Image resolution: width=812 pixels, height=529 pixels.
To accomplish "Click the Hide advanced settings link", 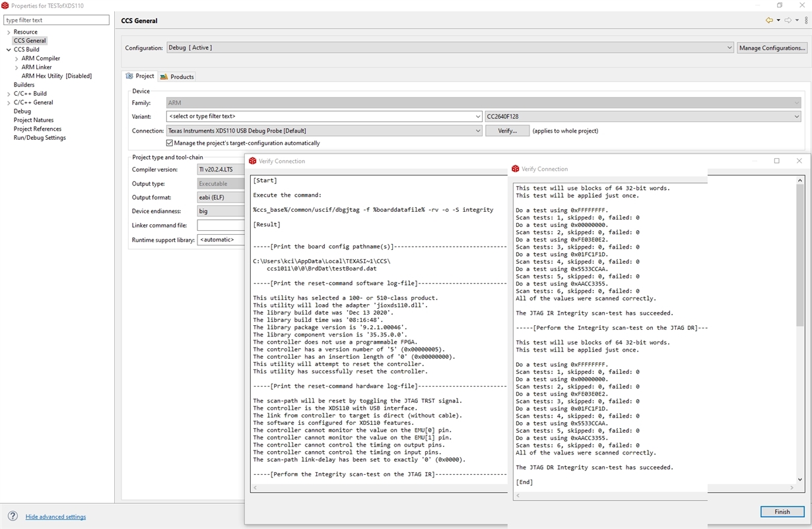I will [x=55, y=516].
